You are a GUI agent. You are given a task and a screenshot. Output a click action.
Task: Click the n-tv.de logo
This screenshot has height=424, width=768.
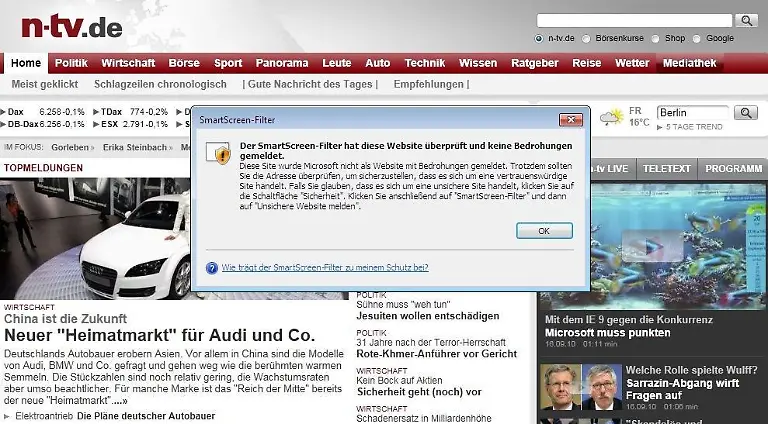coord(72,24)
